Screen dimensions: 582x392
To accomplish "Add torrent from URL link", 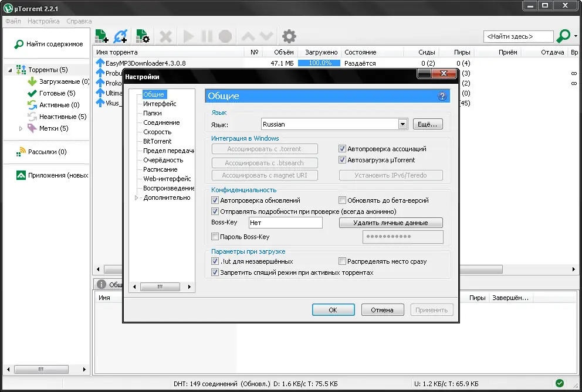I will [121, 36].
